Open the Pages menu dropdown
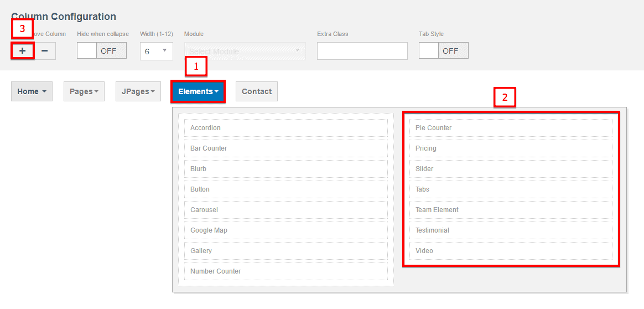 [x=84, y=91]
